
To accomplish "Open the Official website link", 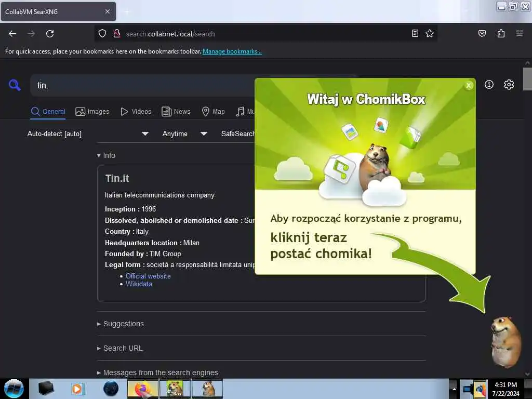I will click(x=148, y=276).
